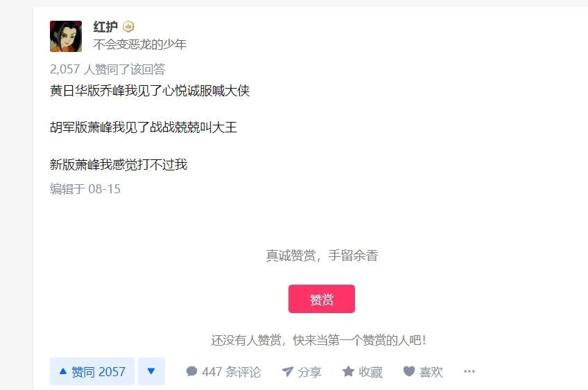The width and height of the screenshot is (588, 390).
Task: Add the answer via the 收藏 label
Action: click(x=370, y=372)
